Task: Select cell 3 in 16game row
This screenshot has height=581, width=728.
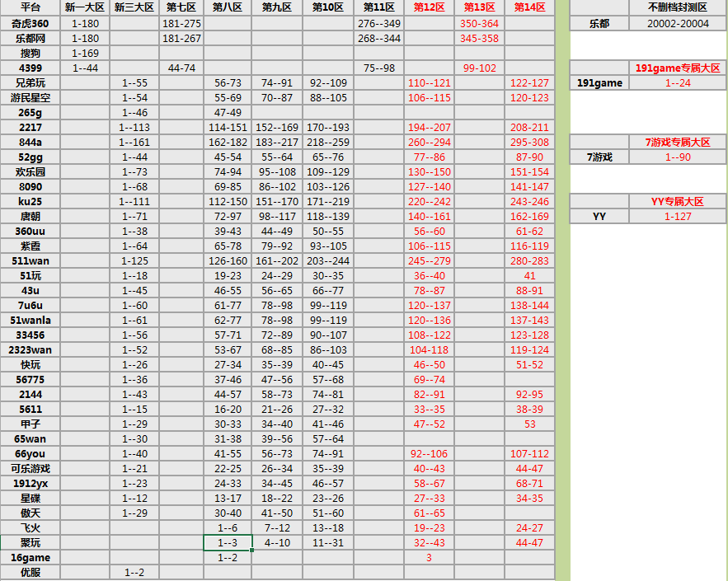Action: (429, 558)
